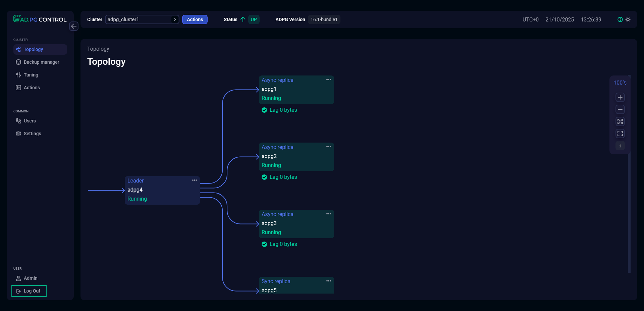The image size is (644, 311).
Task: Click the Log Out button
Action: (x=29, y=291)
